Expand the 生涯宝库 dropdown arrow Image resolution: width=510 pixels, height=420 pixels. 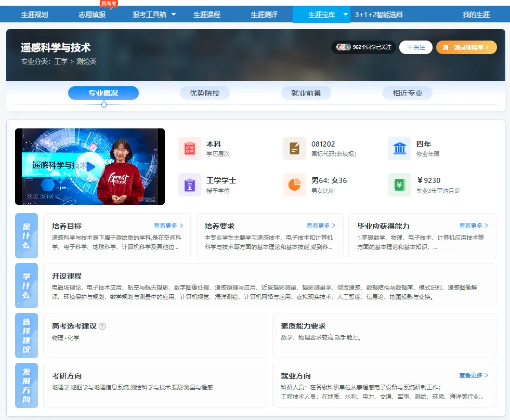click(345, 15)
